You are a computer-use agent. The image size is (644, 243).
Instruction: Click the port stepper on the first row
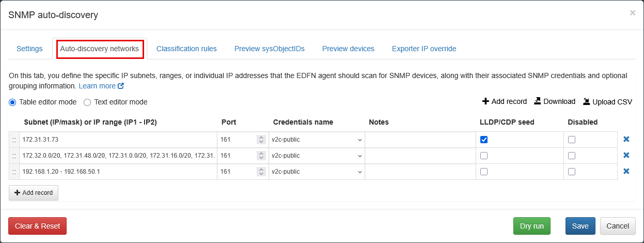[x=261, y=140]
